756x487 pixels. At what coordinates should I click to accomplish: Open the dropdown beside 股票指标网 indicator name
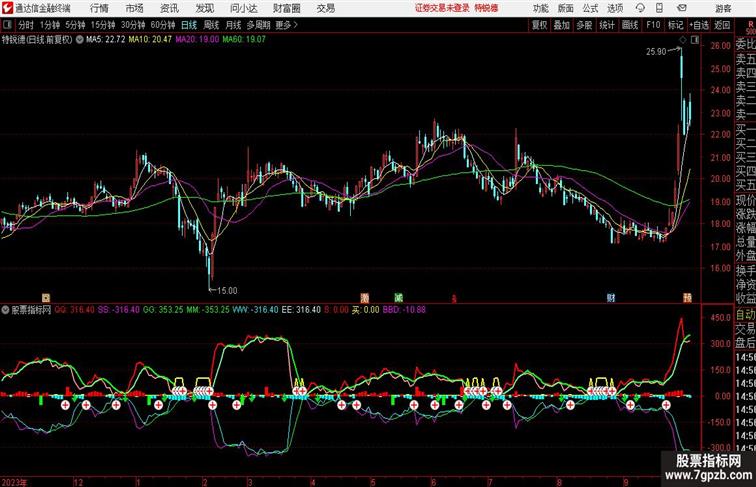5,310
